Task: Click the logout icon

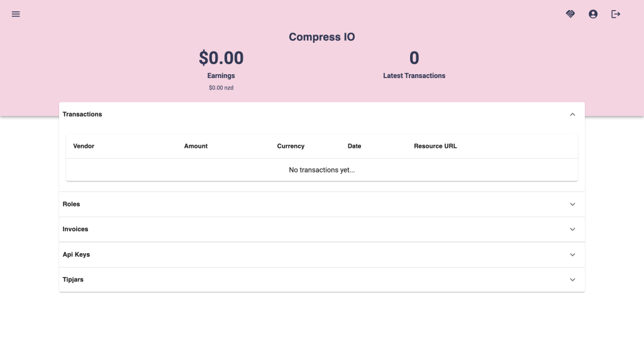Action: (616, 14)
